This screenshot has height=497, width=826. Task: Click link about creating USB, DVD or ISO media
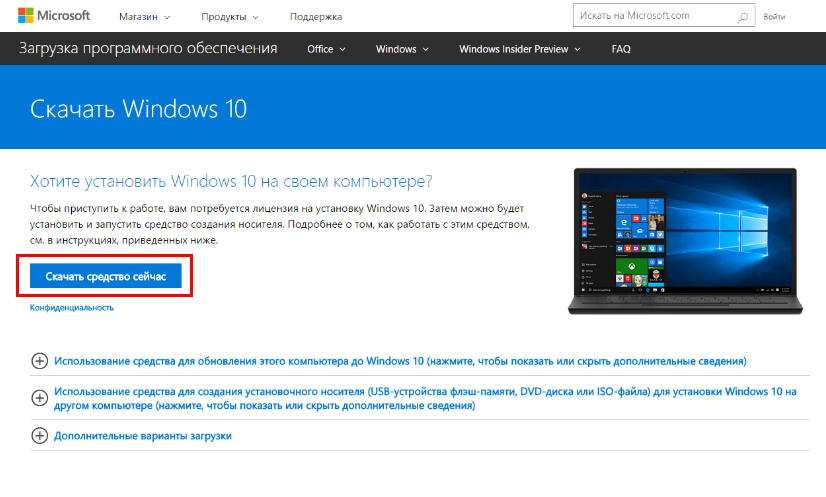tap(425, 398)
